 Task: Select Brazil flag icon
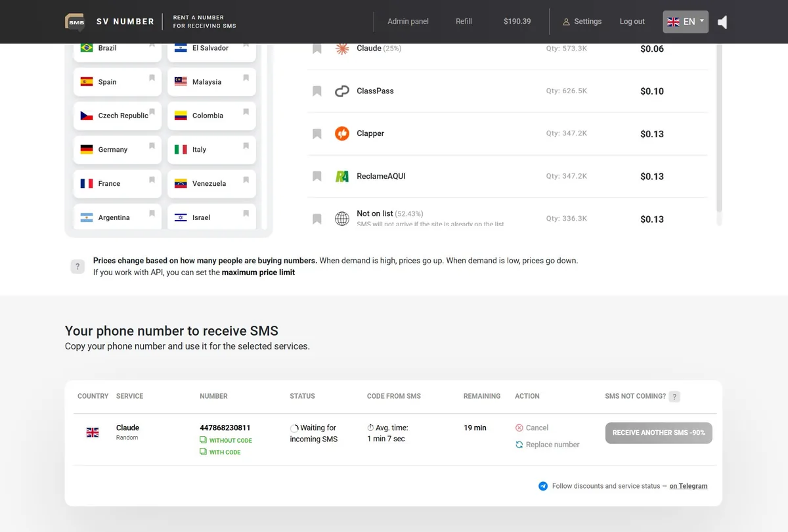(87, 48)
